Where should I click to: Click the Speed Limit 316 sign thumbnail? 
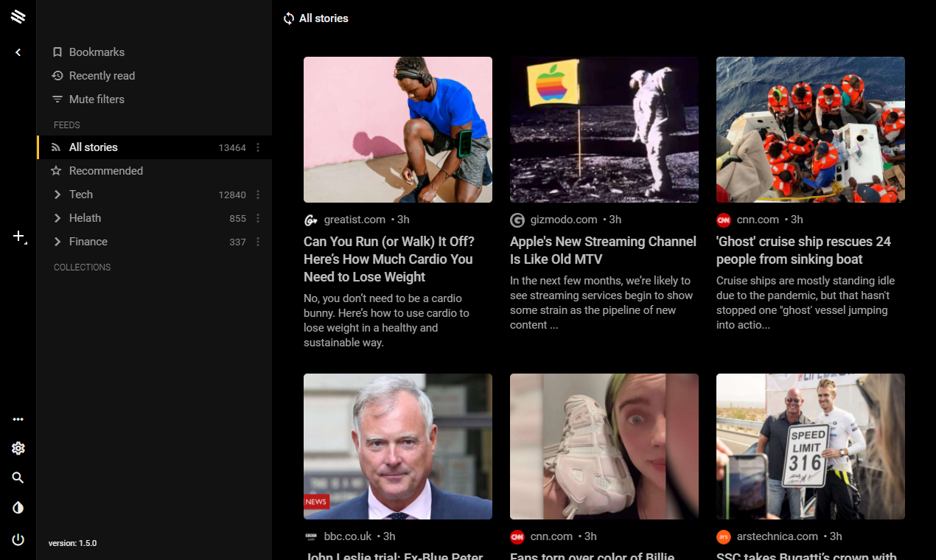click(x=811, y=447)
